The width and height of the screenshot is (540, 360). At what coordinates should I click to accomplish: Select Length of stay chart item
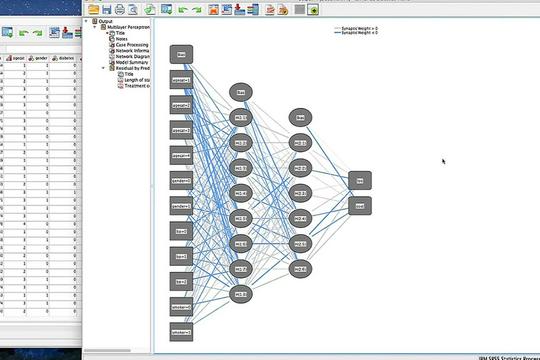tap(137, 80)
